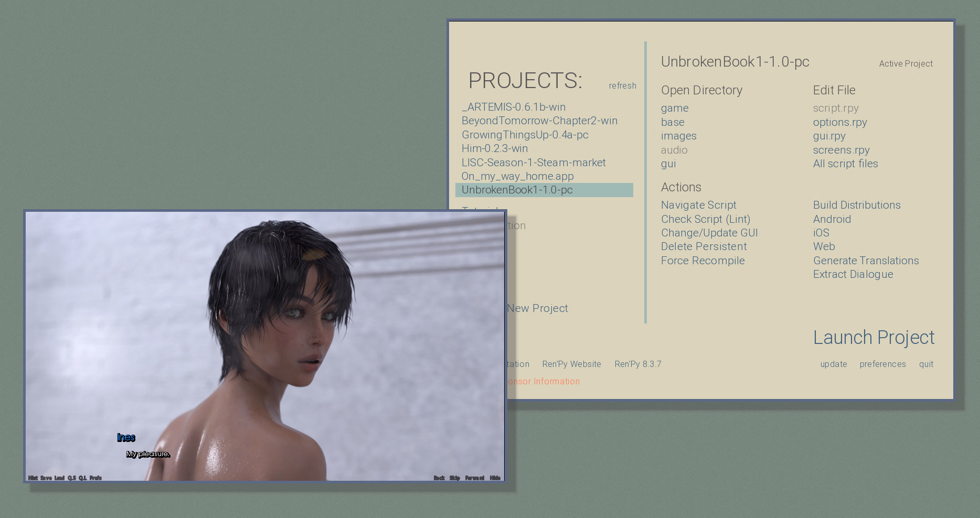Screen dimensions: 980x518
Task: Click Back in the game quick menu
Action: click(x=439, y=478)
